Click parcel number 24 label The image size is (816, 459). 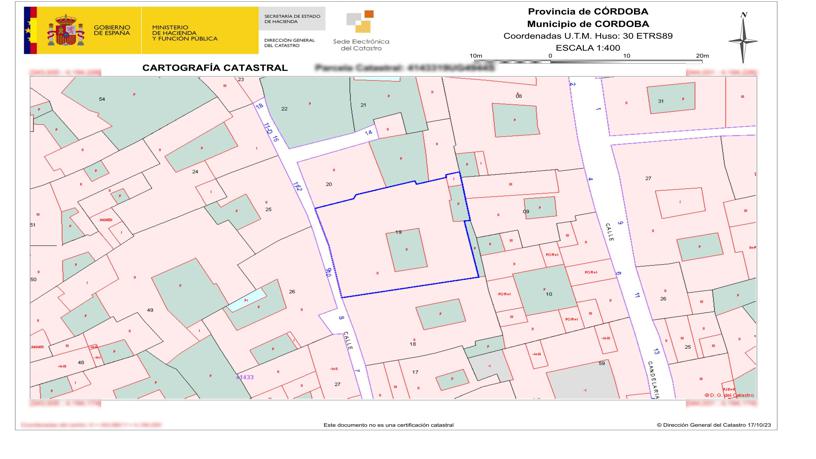pos(195,172)
